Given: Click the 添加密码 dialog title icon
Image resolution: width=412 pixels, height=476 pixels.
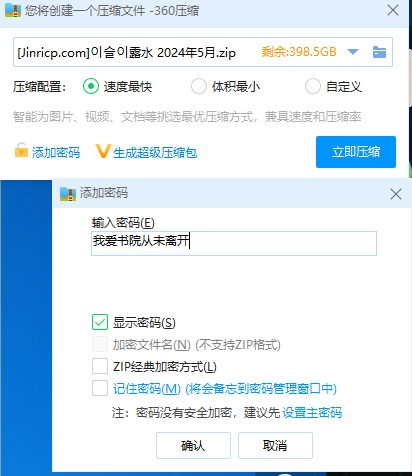Looking at the screenshot, I should [x=68, y=194].
